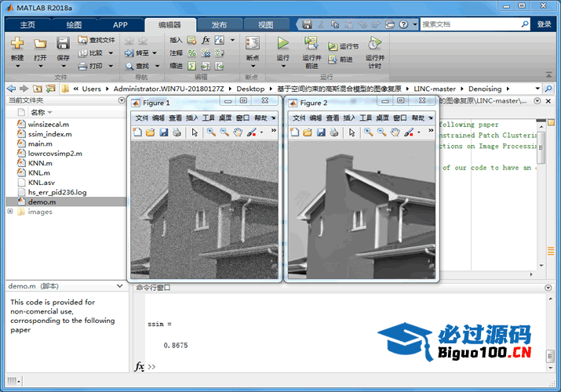Click the command window prompt line
561x392 pixels.
pyautogui.click(x=345, y=367)
